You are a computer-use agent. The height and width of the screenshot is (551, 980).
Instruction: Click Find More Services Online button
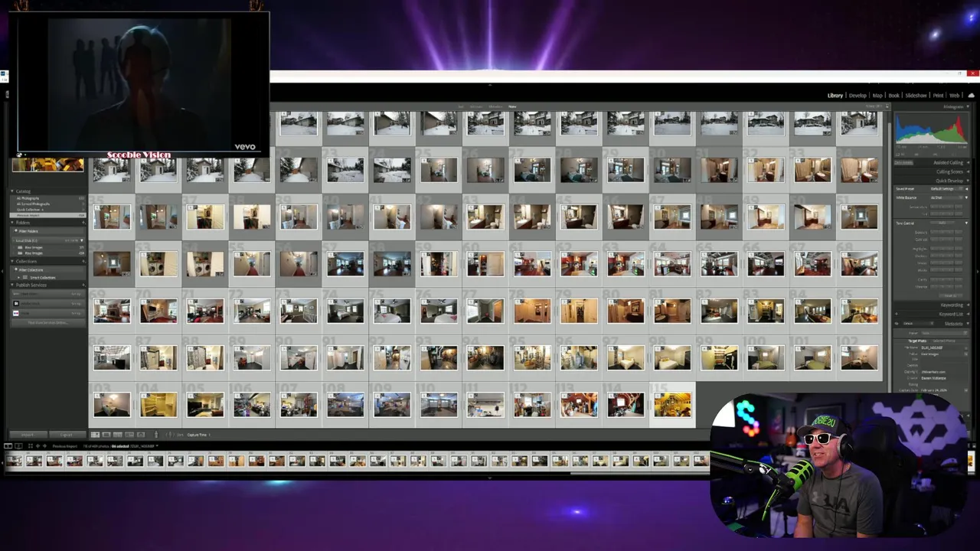[47, 322]
